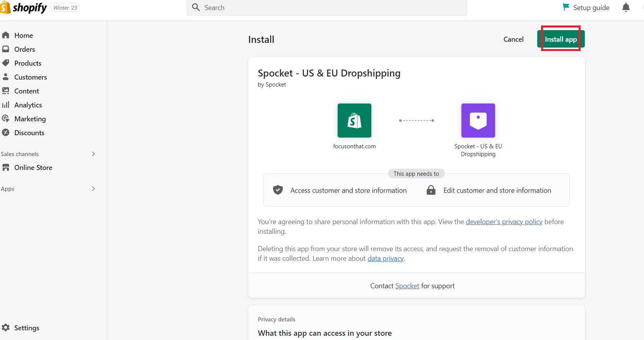Screen dimensions: 644x340
Task: Click 'What this app can access in your store' heading
Action: click(x=325, y=333)
